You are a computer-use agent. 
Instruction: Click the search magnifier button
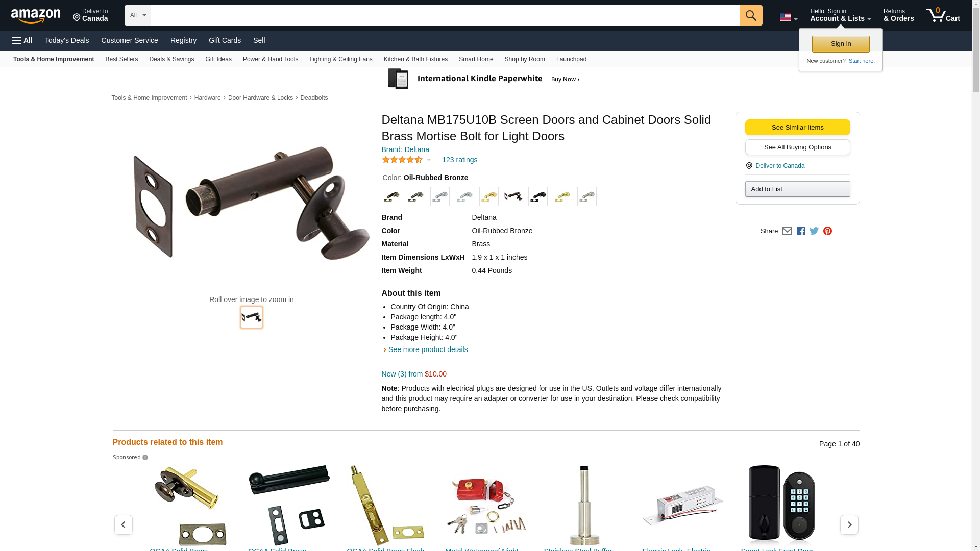(x=750, y=15)
